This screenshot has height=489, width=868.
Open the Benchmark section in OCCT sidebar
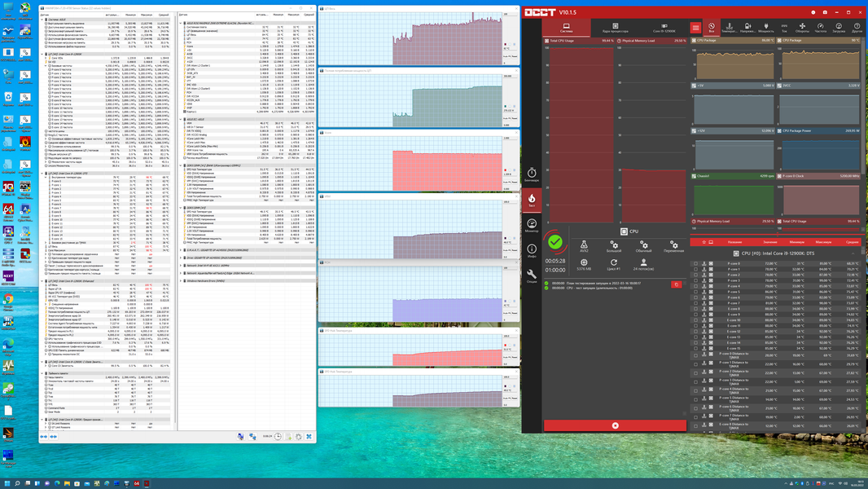(532, 174)
